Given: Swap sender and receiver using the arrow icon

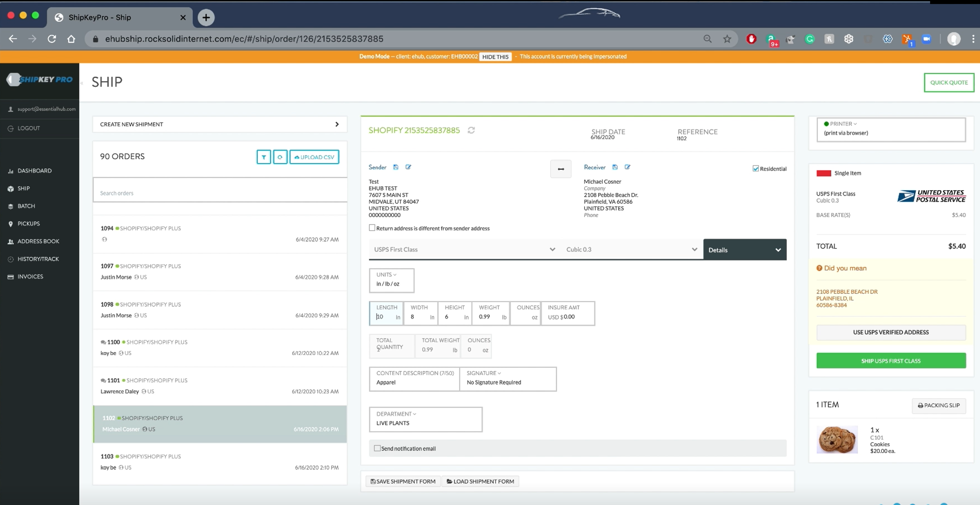Looking at the screenshot, I should click(560, 169).
